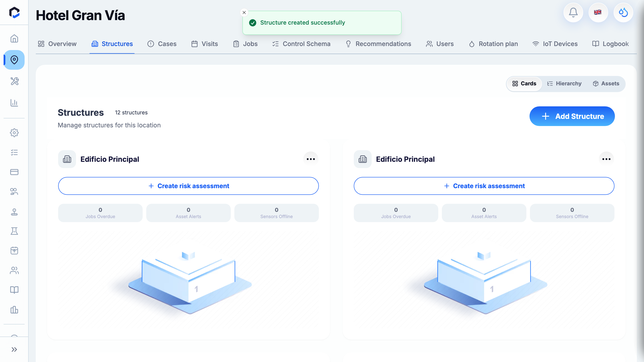Open the home icon in sidebar
Image resolution: width=644 pixels, height=362 pixels.
click(14, 38)
